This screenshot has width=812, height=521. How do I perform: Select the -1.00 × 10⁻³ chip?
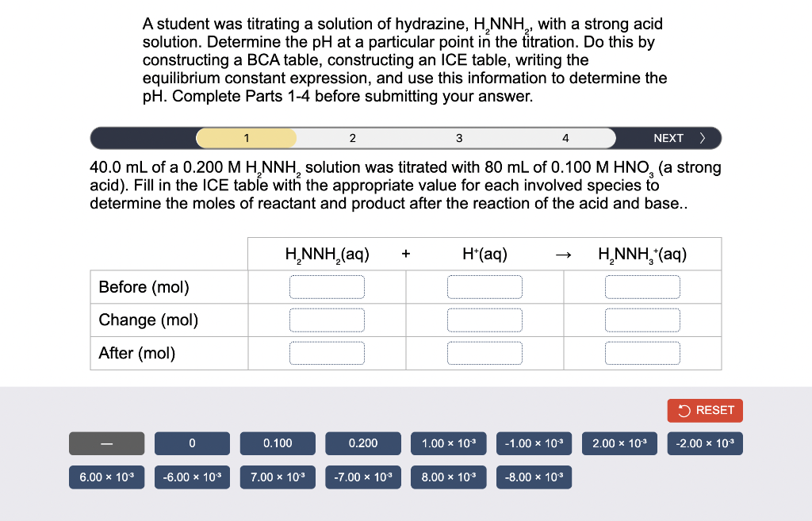tap(534, 443)
